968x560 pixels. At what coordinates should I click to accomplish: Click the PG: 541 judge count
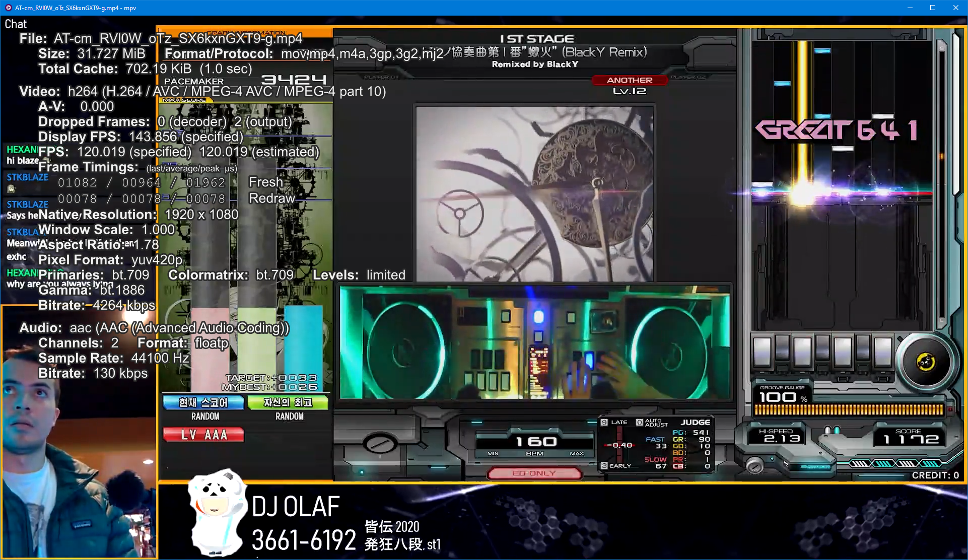pyautogui.click(x=691, y=433)
